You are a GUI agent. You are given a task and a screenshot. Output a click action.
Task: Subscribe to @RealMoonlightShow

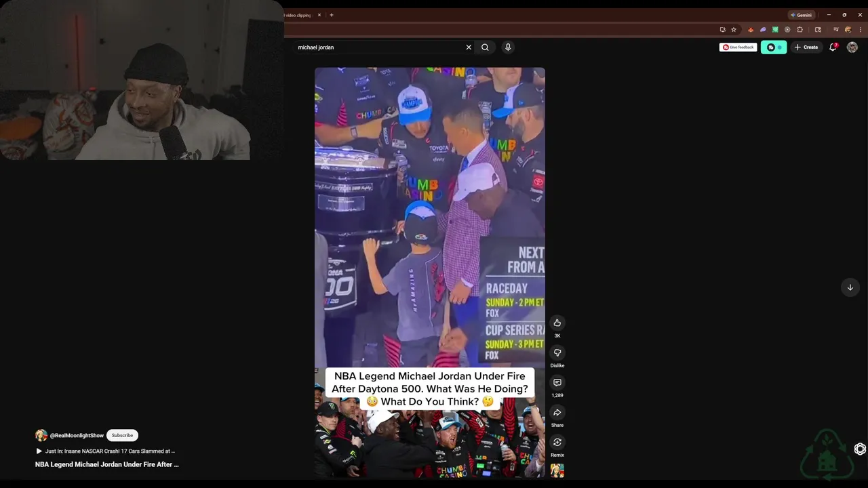click(x=122, y=435)
